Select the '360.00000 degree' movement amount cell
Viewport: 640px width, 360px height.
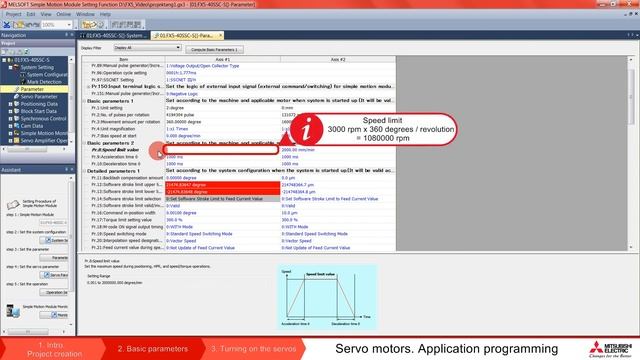click(x=222, y=122)
